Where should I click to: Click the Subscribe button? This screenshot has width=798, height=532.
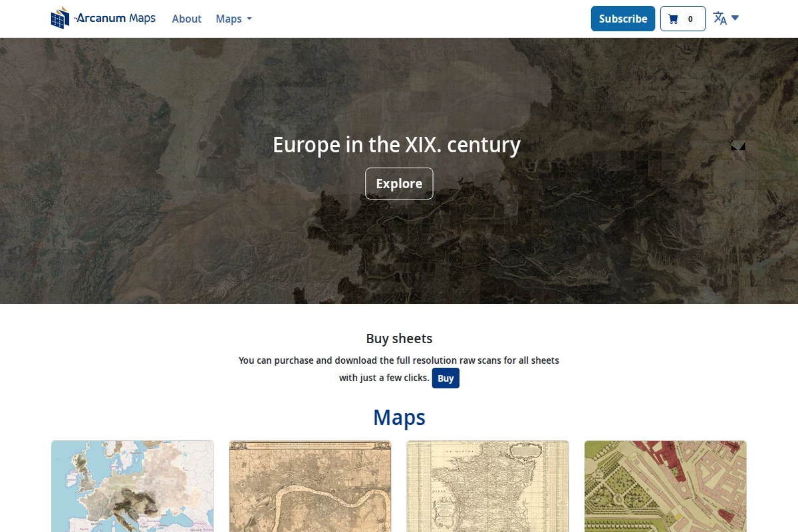click(x=622, y=19)
